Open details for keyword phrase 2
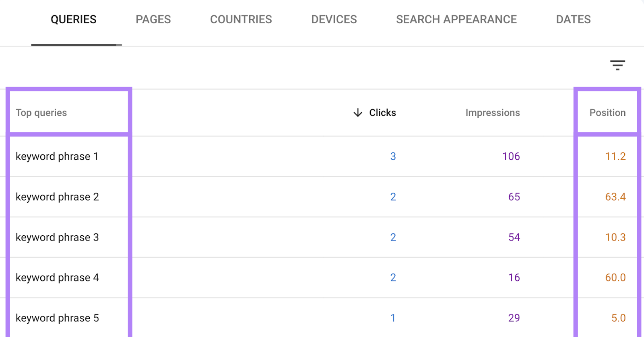644x337 pixels. (x=57, y=197)
